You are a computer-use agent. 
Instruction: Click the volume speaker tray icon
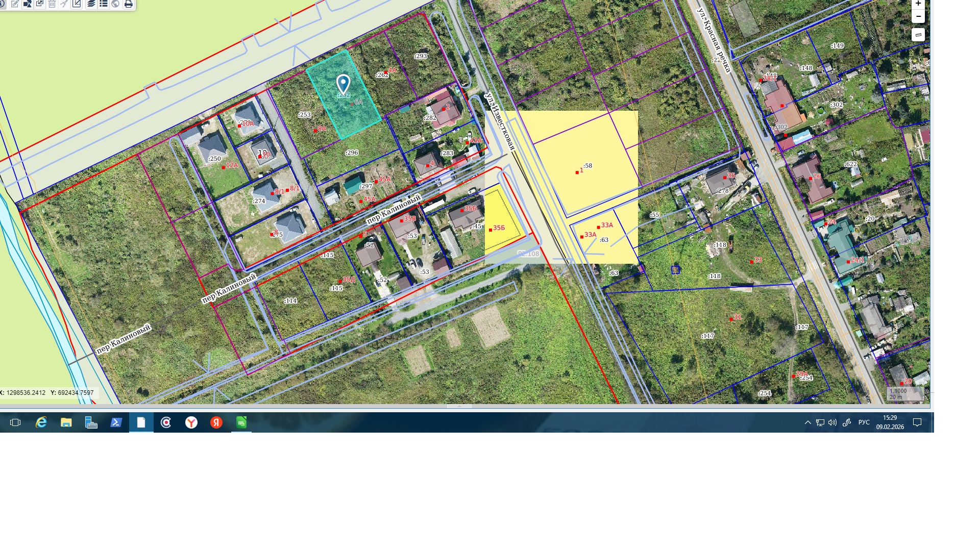pos(832,422)
